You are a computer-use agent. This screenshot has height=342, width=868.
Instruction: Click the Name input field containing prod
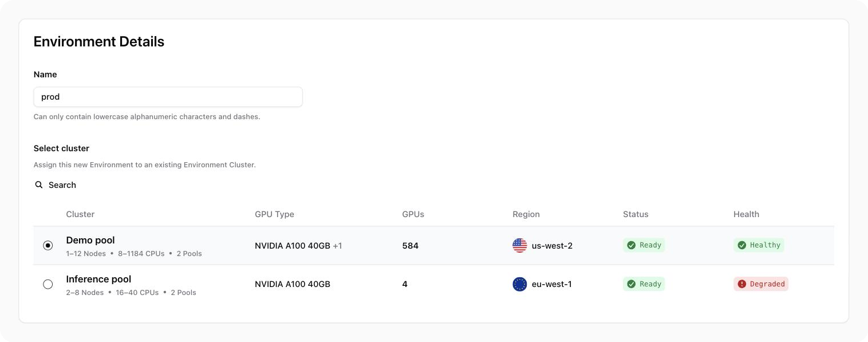[168, 97]
